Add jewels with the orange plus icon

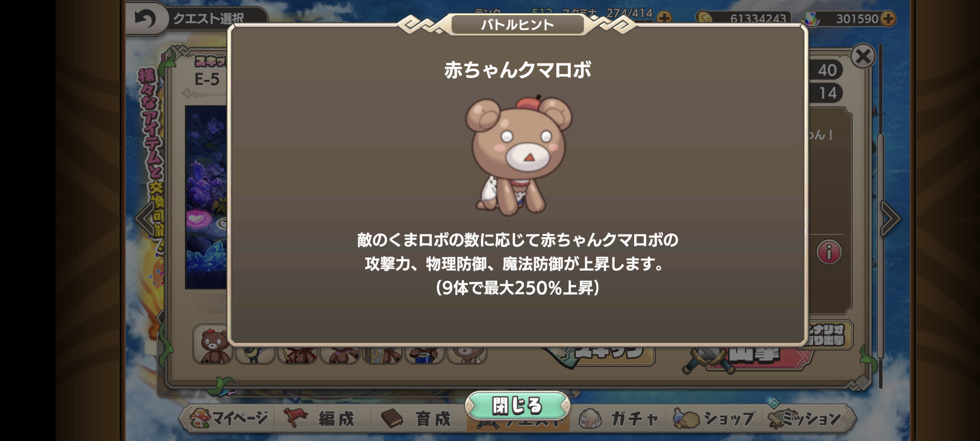(x=888, y=19)
